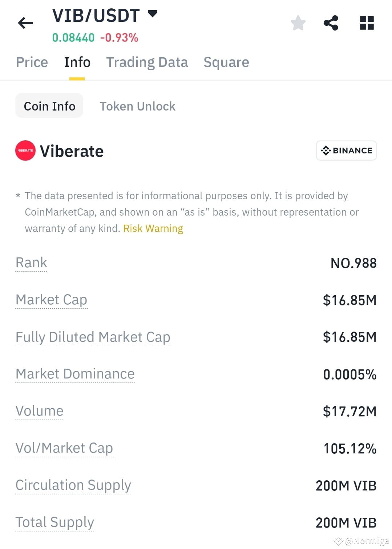Open the grid menu in top right

coord(366,23)
